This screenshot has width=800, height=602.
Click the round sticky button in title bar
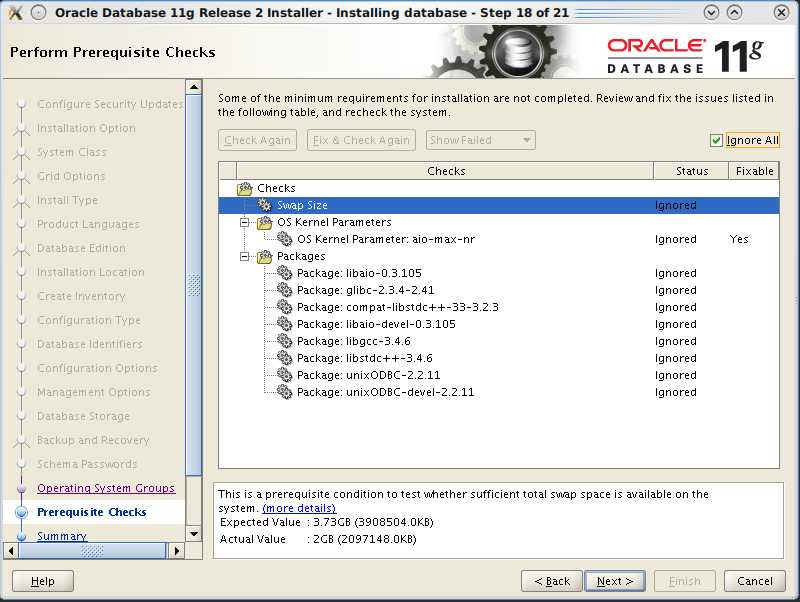pos(39,12)
